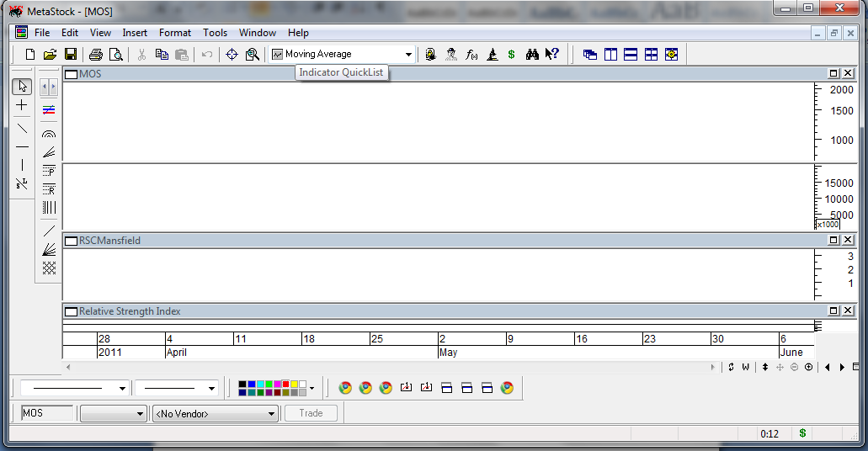Image resolution: width=868 pixels, height=451 pixels.
Task: Pick the red color swatch
Action: tap(285, 384)
